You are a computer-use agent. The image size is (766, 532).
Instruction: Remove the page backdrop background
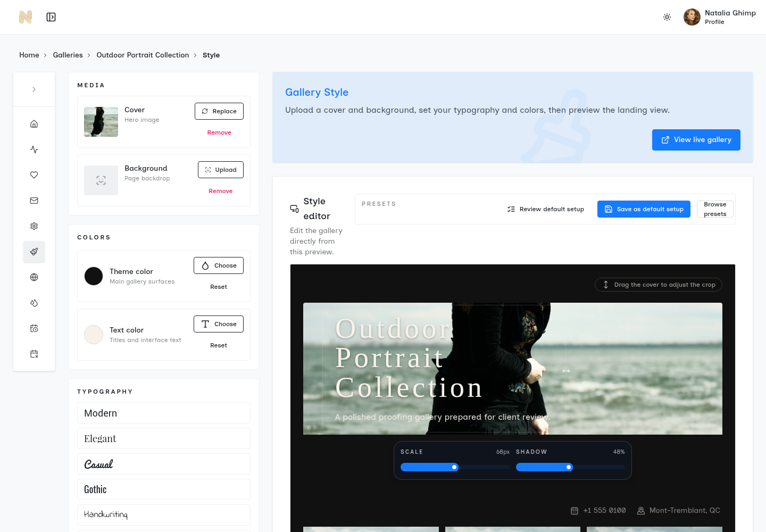pos(221,191)
